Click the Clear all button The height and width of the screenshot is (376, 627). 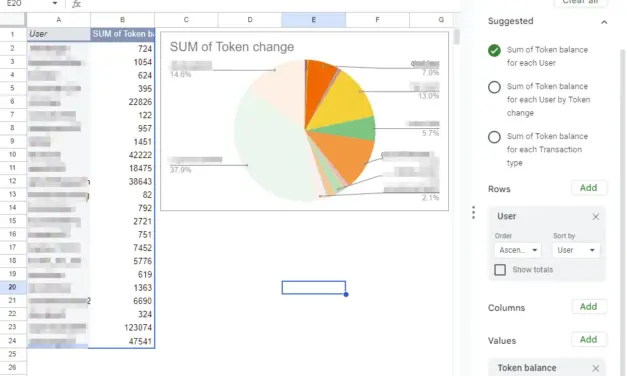(580, 2)
